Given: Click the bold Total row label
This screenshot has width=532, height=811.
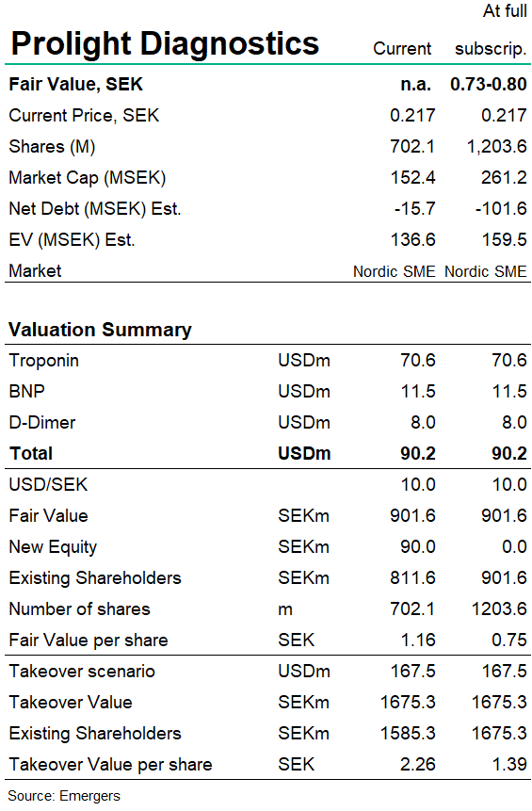Looking at the screenshot, I should pos(31,453).
